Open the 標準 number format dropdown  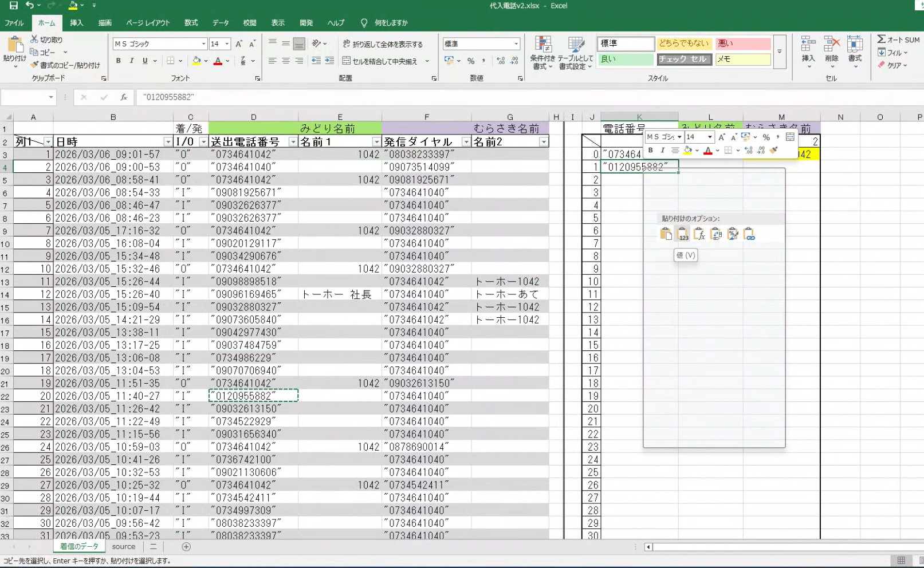[516, 44]
